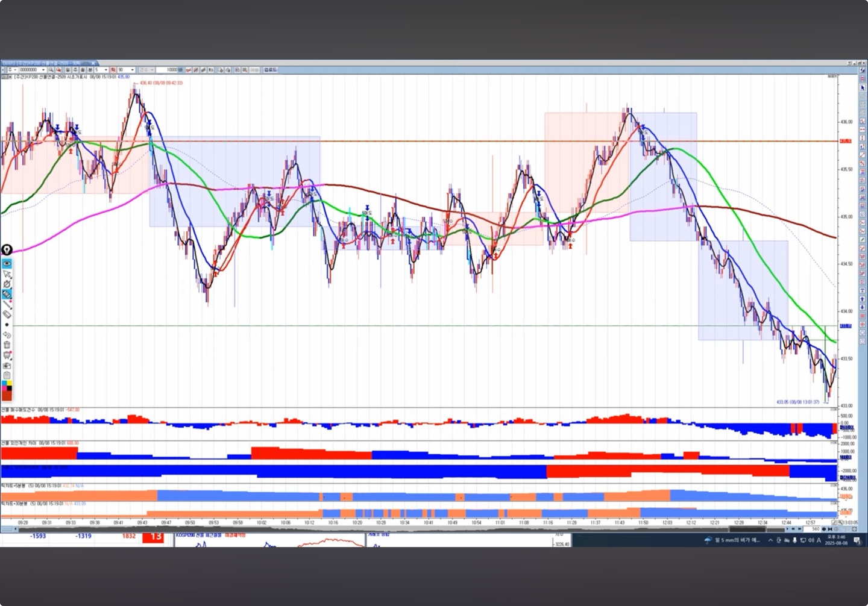Open the 90 tick interval dropdown
This screenshot has height=606, width=868.
pyautogui.click(x=133, y=70)
